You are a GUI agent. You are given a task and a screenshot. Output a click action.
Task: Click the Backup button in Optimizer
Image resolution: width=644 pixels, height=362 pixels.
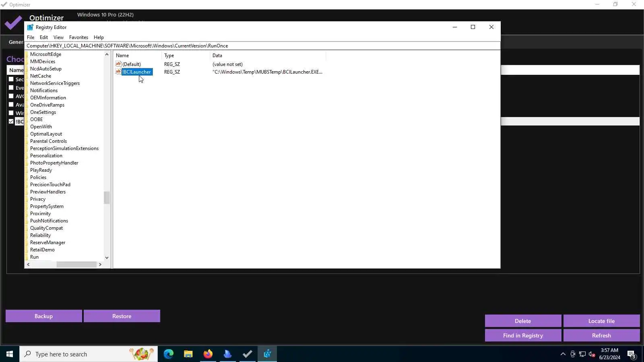(43, 316)
